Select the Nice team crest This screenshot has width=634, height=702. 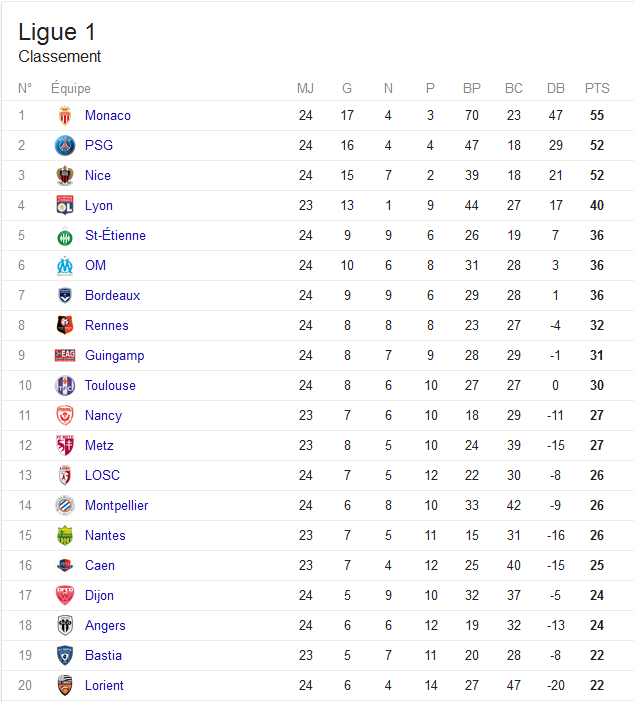pos(65,176)
